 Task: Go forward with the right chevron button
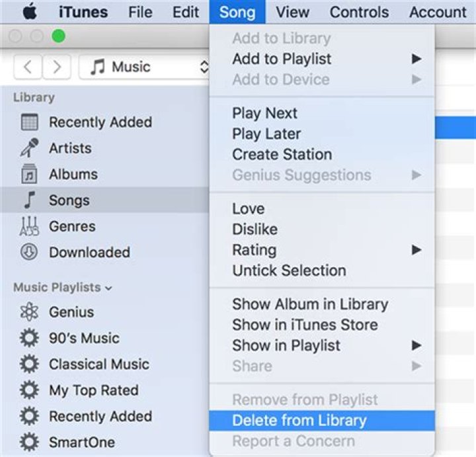pyautogui.click(x=57, y=67)
